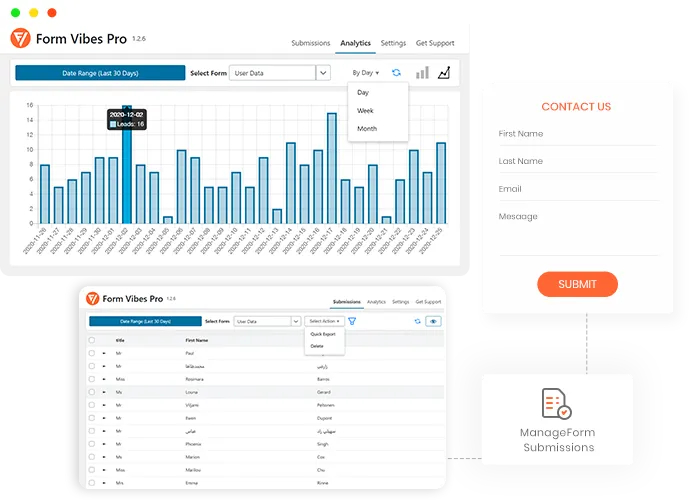Tick the checkbox for the Rosimara row
689x500 pixels.
(92, 379)
